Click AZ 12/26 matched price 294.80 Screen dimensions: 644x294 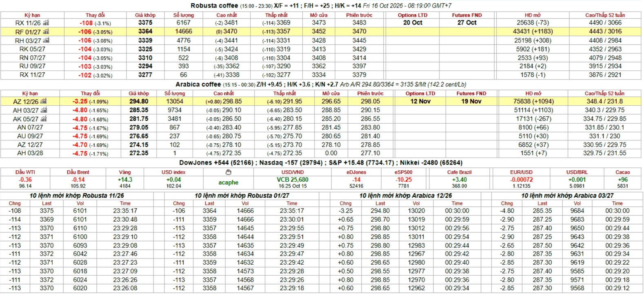(x=139, y=101)
